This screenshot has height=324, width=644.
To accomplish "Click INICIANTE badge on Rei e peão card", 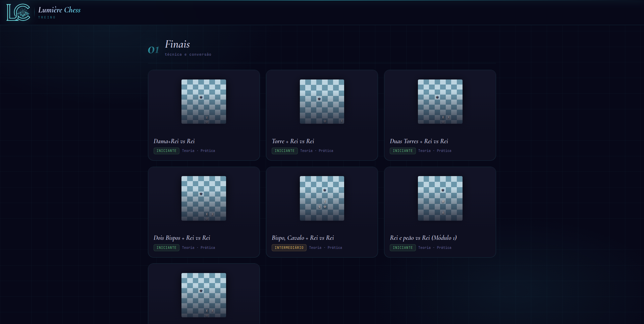I will point(402,248).
